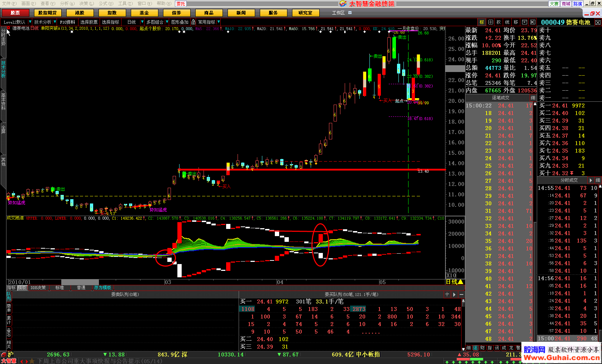Click the window panel icon beside 移
The image size is (602, 364).
524,22
